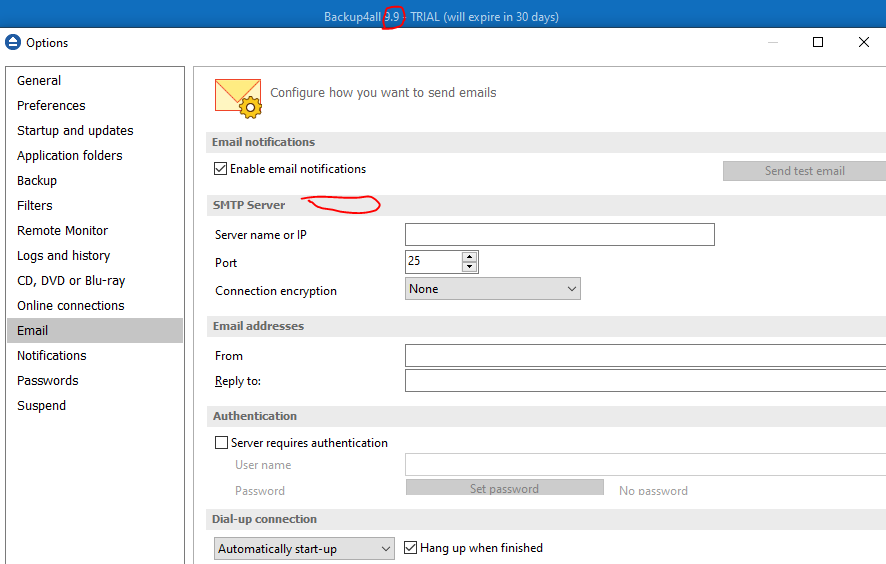Open CD, DVD or Blu-ray page
Screen dimensions: 886x564
tap(95, 280)
